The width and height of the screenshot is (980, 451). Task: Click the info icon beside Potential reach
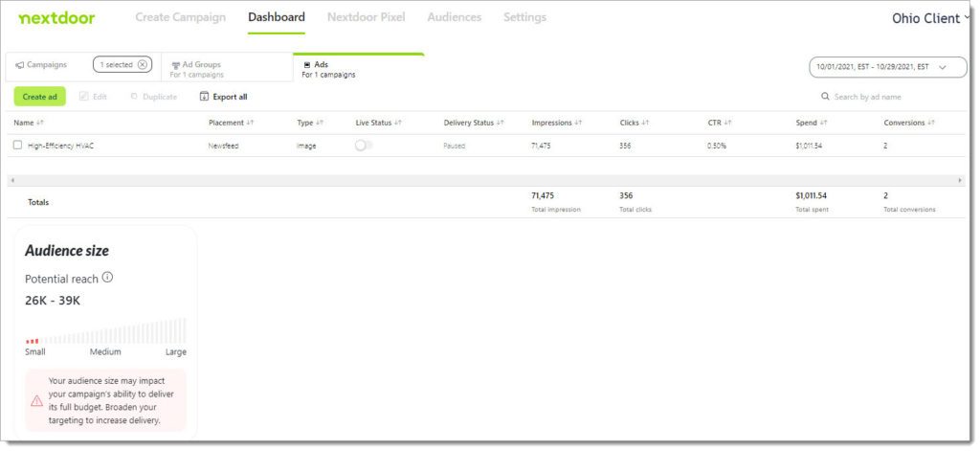(x=107, y=277)
